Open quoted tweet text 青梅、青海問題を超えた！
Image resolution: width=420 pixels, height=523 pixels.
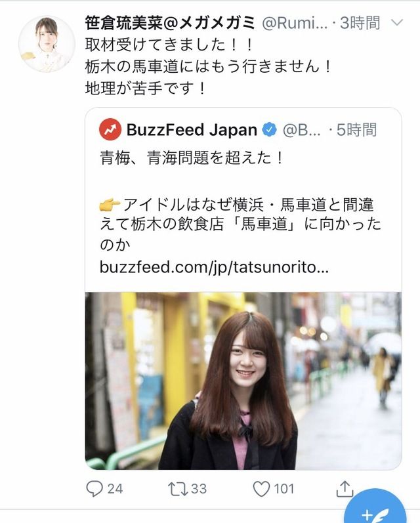pos(192,157)
